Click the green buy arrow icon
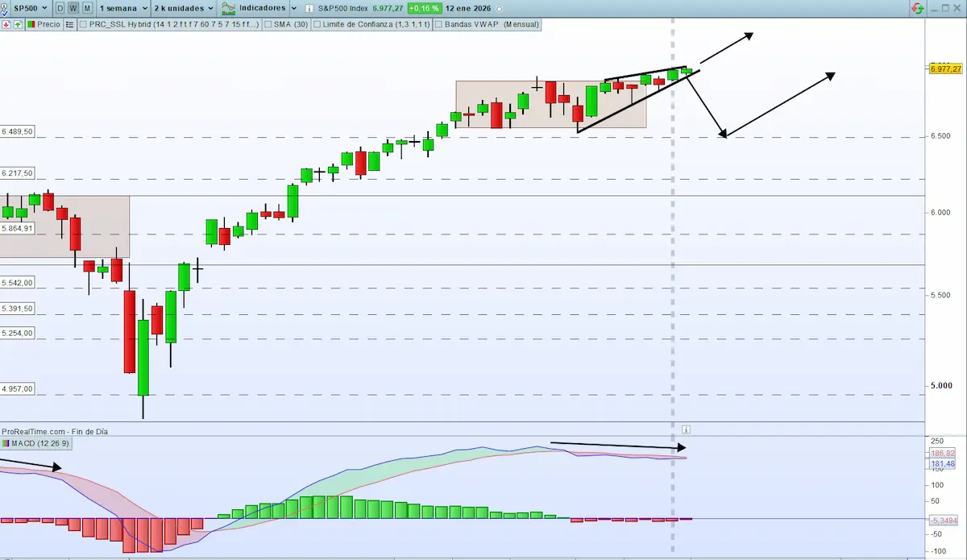 [x=17, y=24]
